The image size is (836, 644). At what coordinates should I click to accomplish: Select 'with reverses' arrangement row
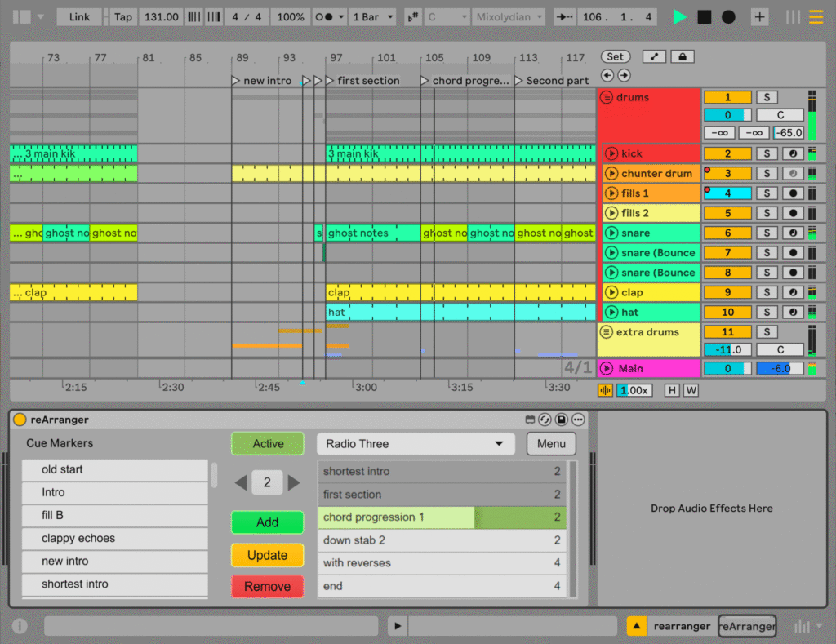[x=442, y=563]
